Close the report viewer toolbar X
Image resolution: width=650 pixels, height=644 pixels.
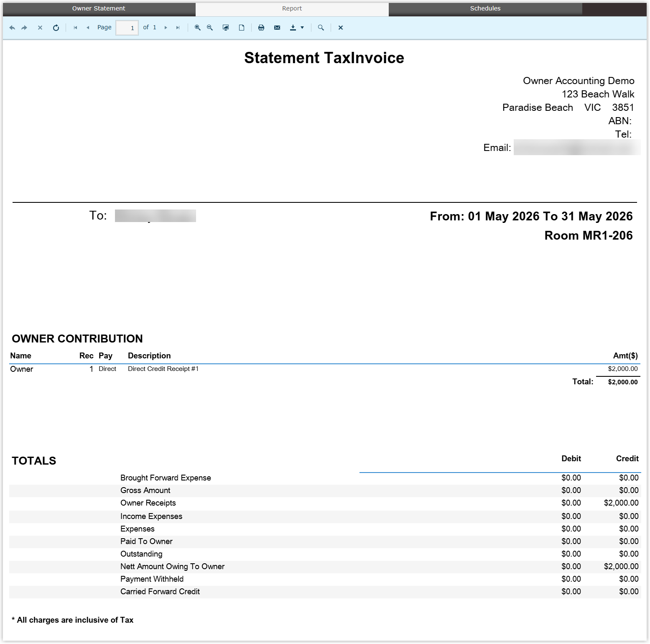click(x=341, y=28)
